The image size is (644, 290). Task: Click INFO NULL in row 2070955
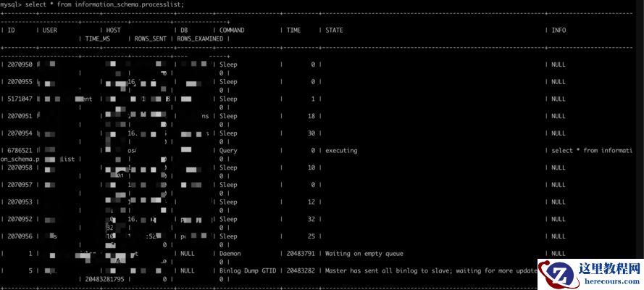559,82
